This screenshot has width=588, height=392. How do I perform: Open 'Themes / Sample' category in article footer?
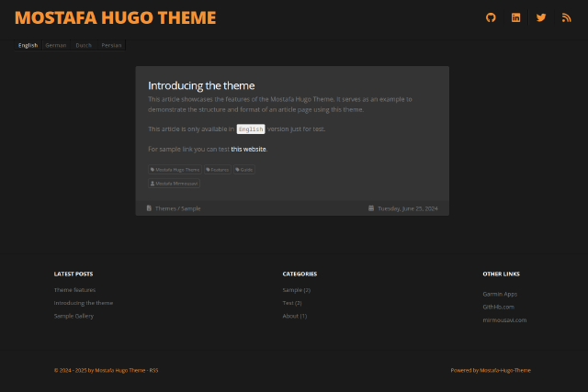click(177, 208)
